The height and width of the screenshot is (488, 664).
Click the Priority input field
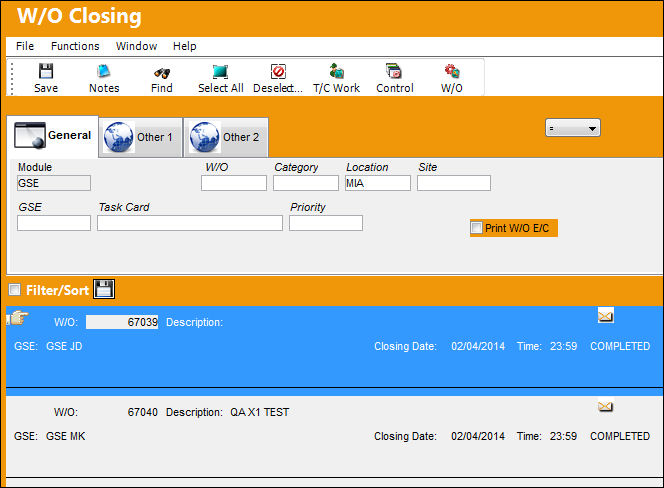pos(326,223)
